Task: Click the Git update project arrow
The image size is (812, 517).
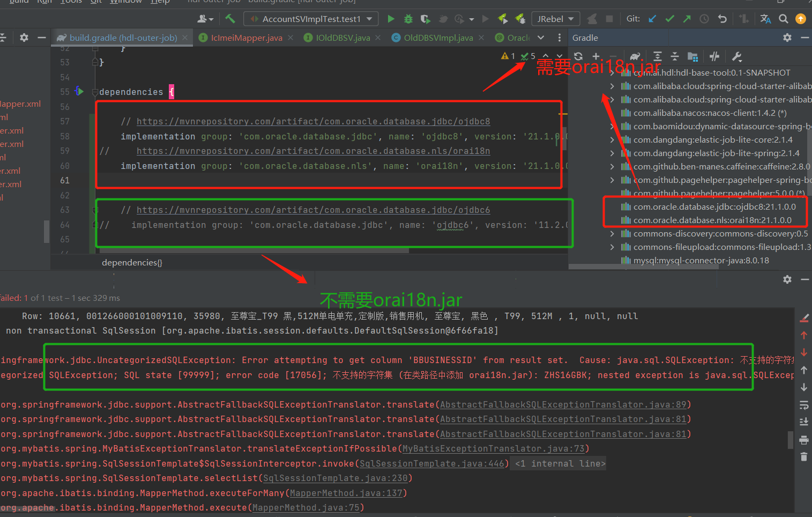Action: pyautogui.click(x=652, y=19)
